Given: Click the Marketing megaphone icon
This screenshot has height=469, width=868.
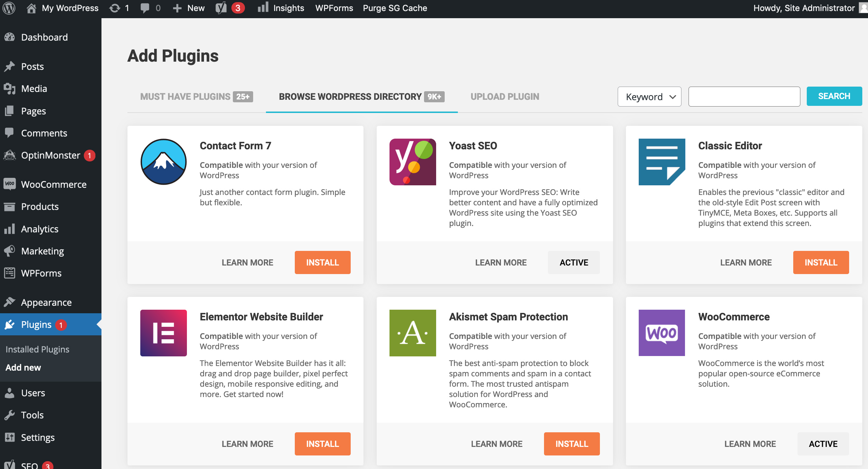Looking at the screenshot, I should (x=10, y=251).
